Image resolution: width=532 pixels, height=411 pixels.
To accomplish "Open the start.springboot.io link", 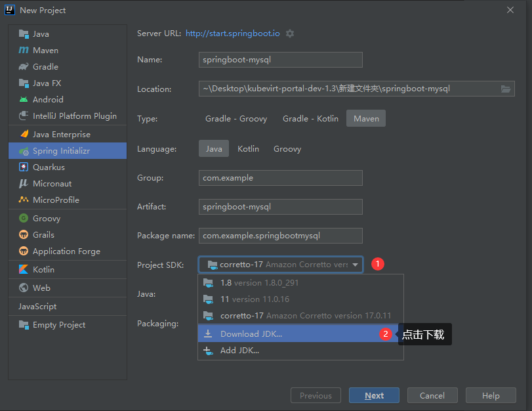I will click(x=232, y=33).
